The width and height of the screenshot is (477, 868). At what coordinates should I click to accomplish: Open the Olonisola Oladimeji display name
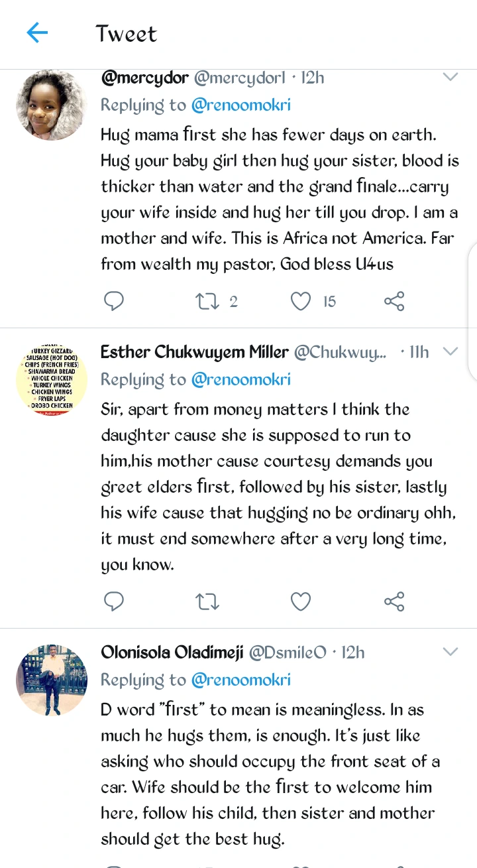click(171, 652)
